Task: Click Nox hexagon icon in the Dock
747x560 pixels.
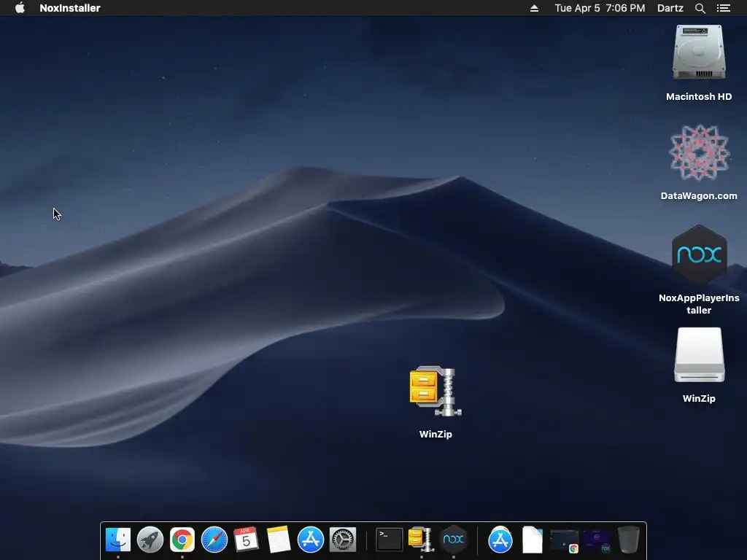Action: (453, 540)
